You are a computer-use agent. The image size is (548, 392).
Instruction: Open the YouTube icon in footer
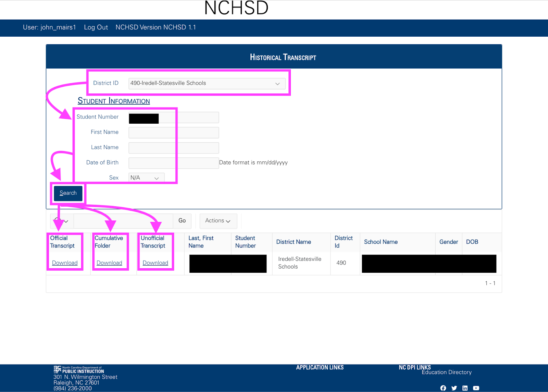[476, 388]
